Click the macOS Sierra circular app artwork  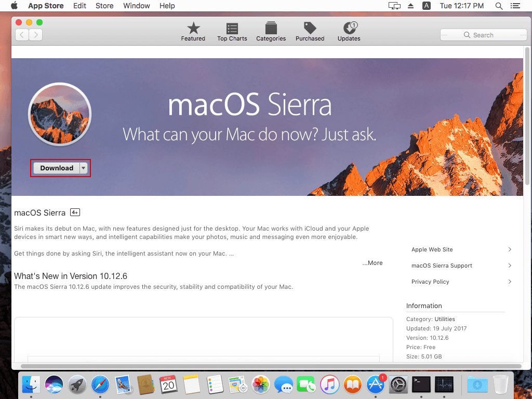pyautogui.click(x=59, y=114)
